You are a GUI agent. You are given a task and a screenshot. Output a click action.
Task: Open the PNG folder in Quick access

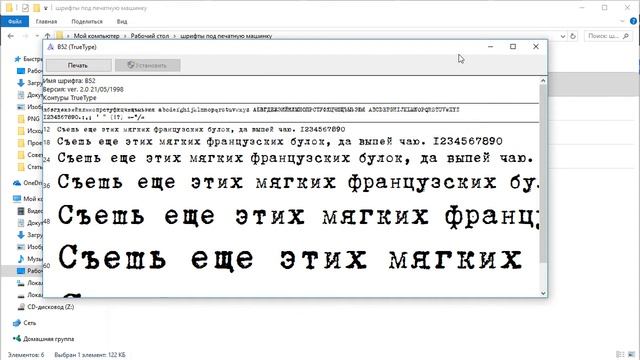coord(29,119)
